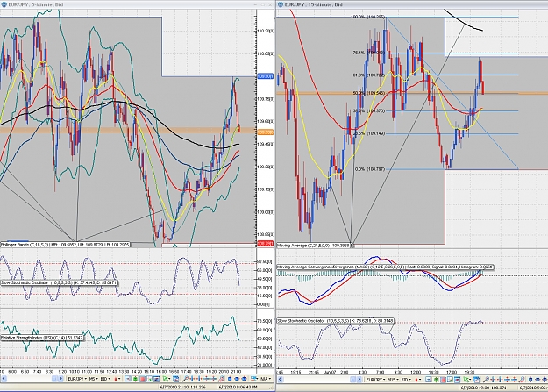548x392 pixels.
Task: Select the Slow Stochastic Oscillator label in 15-minute chart
Action: point(336,321)
